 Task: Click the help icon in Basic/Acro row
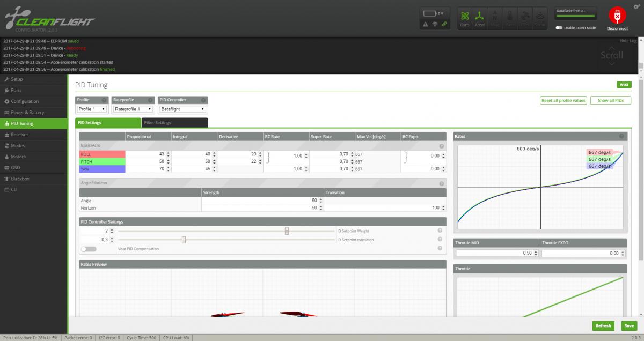click(x=441, y=146)
